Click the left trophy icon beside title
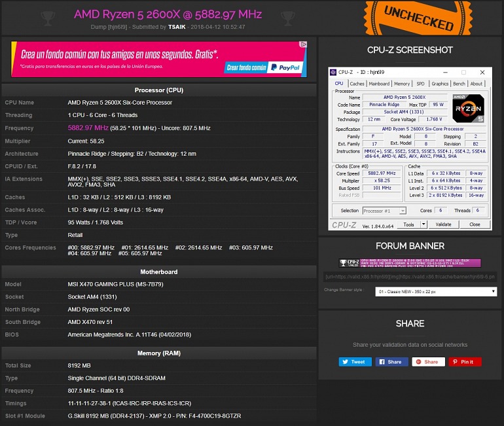Screen dimensions: 504x426 [48, 18]
